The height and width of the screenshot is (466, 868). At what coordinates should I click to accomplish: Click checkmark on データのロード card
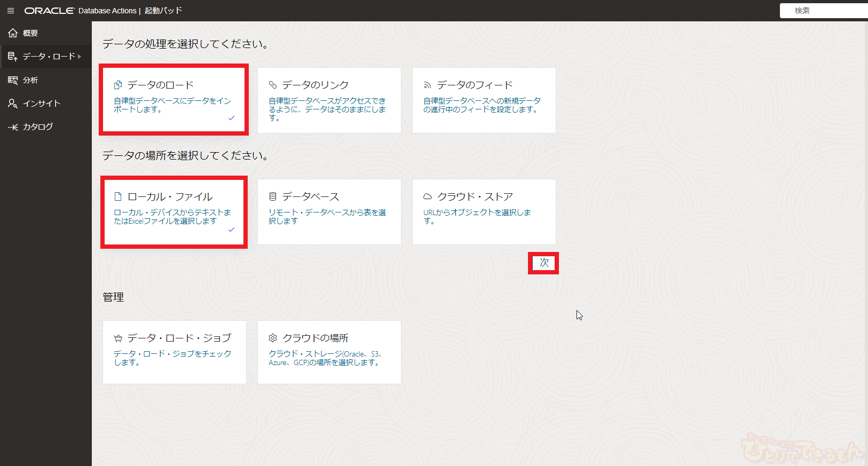(x=232, y=118)
